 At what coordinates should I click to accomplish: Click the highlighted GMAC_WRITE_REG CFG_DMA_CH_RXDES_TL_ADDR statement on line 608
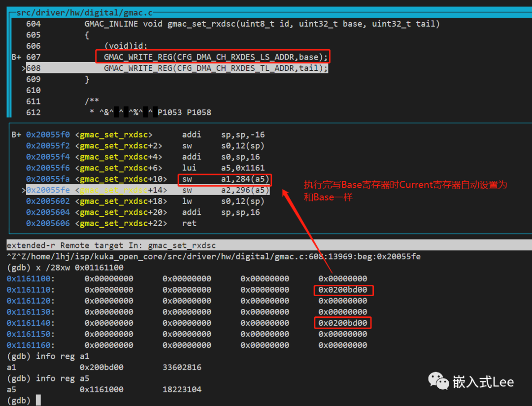pos(216,68)
